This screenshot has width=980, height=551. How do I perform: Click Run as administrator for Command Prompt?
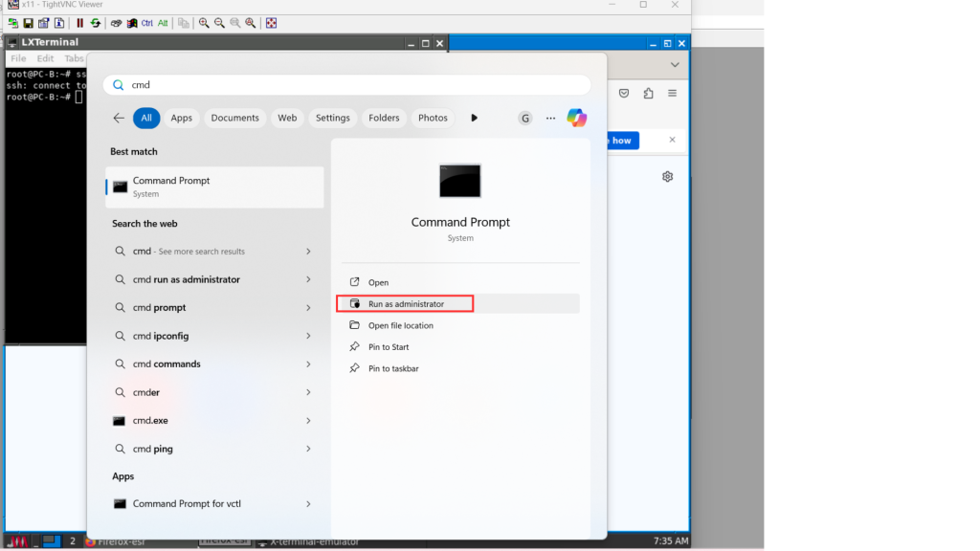pyautogui.click(x=406, y=304)
